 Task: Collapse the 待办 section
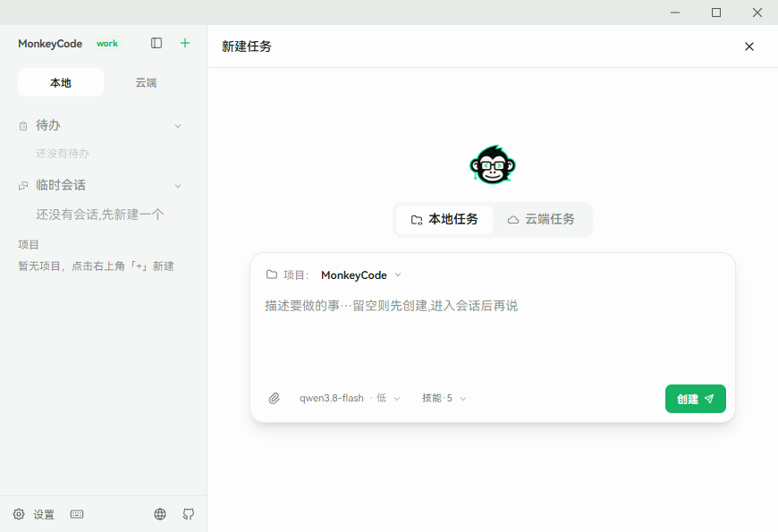coord(178,126)
